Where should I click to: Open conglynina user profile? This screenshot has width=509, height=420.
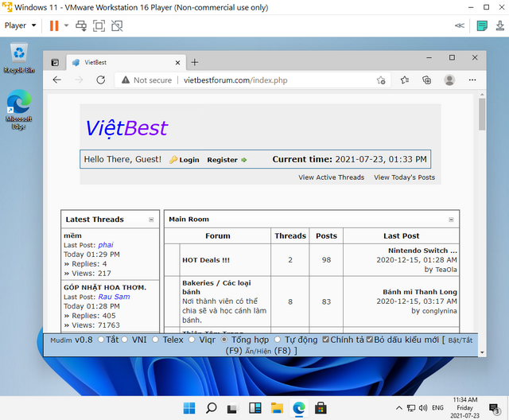(440, 310)
